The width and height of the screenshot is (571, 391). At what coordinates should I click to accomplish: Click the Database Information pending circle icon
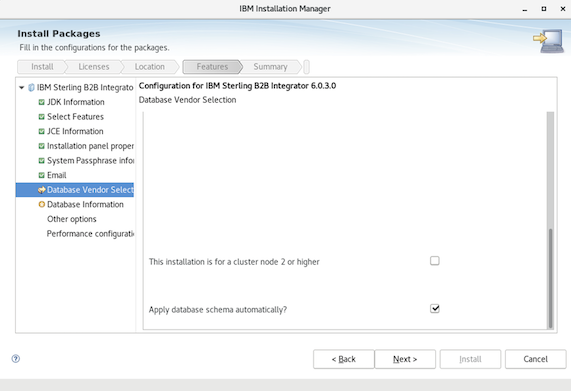pyautogui.click(x=42, y=205)
